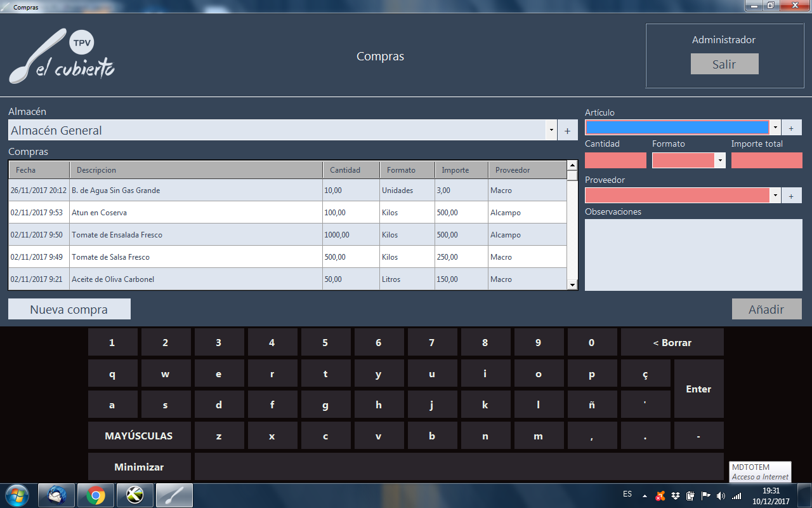Image resolution: width=812 pixels, height=508 pixels.
Task: Click the plus button beside Proveedor field
Action: point(791,196)
